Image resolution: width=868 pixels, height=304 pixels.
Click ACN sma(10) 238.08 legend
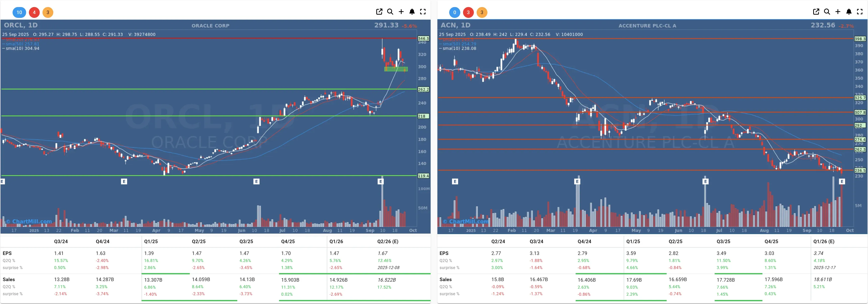click(x=458, y=48)
